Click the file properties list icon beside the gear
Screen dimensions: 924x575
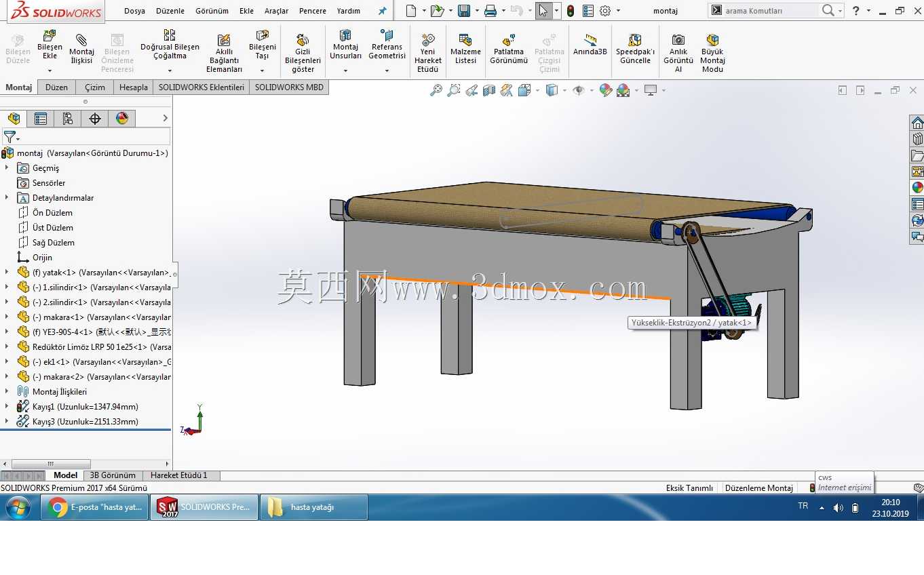pyautogui.click(x=588, y=11)
